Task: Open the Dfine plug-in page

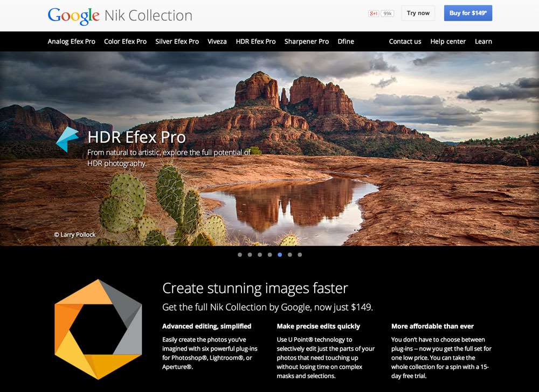Action: pyautogui.click(x=345, y=41)
